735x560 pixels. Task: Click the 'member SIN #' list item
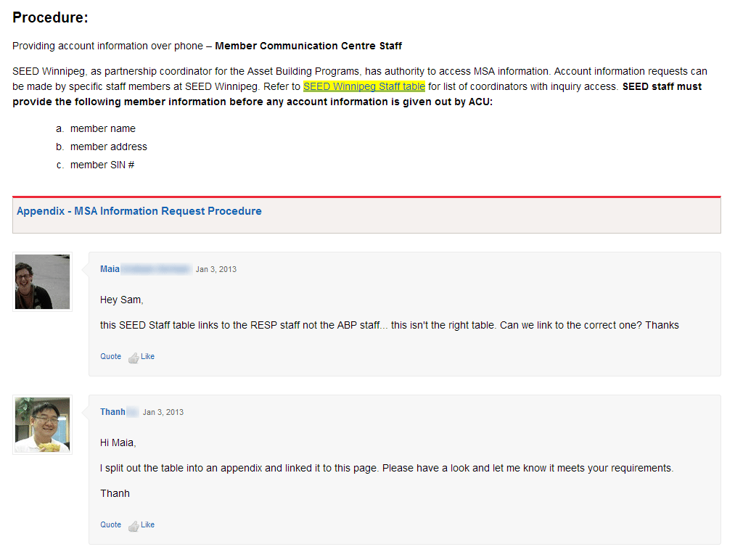pyautogui.click(x=102, y=165)
